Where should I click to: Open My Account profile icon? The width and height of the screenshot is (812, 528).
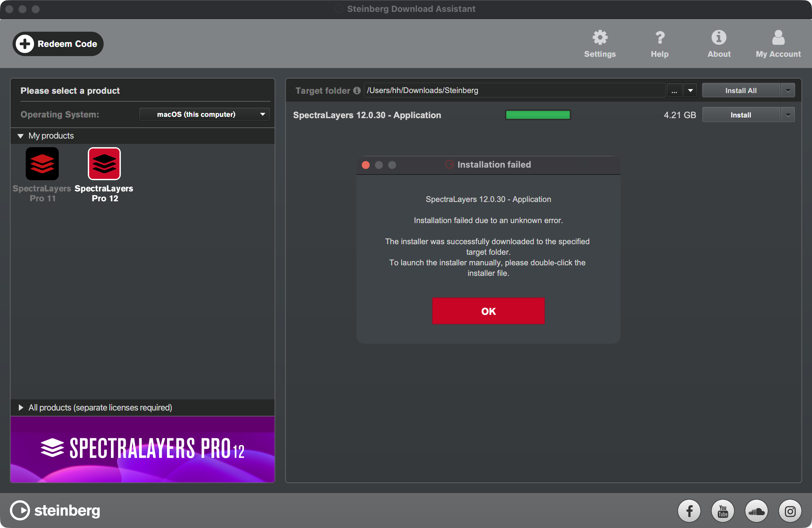click(778, 38)
